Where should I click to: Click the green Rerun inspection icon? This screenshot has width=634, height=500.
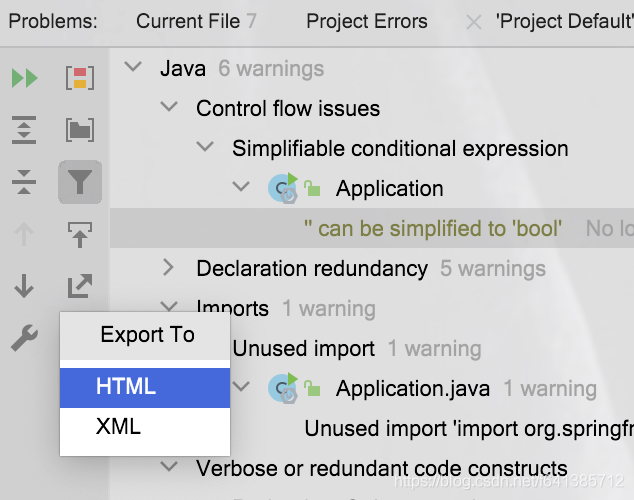[24, 78]
